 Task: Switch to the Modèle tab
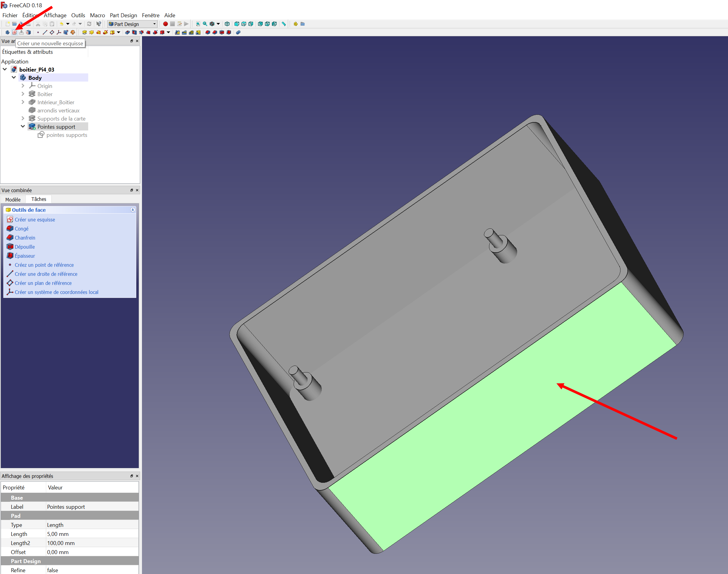point(13,200)
